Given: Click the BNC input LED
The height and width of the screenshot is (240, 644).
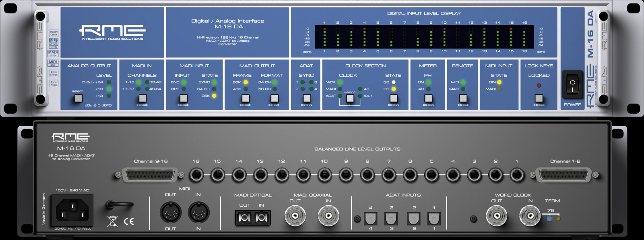Looking at the screenshot, I should tap(184, 82).
